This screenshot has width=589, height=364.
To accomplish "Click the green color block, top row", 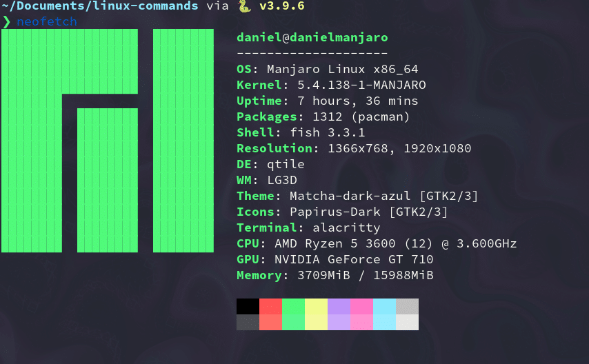I will coord(293,307).
